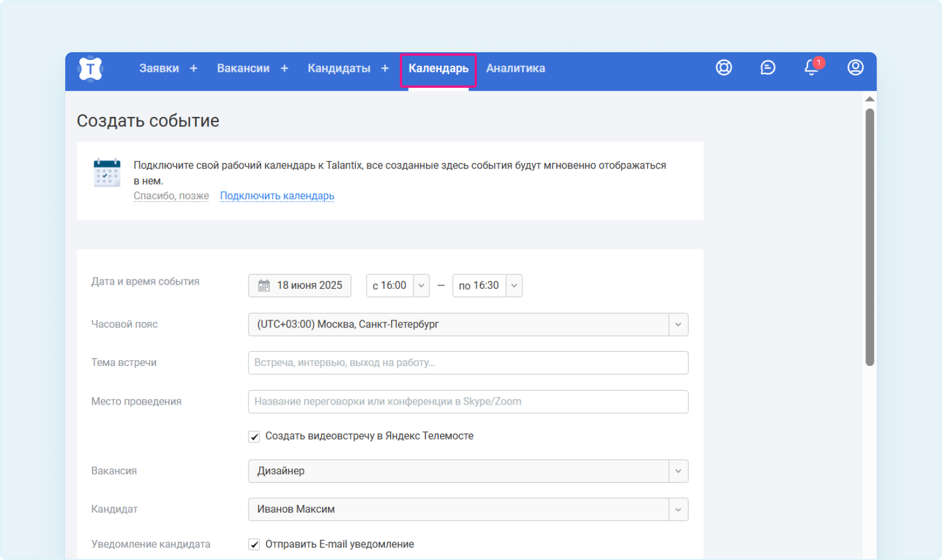Uncheck Создать видеовстречу в Яндекс Телемосте
This screenshot has height=560, width=942.
pos(254,437)
